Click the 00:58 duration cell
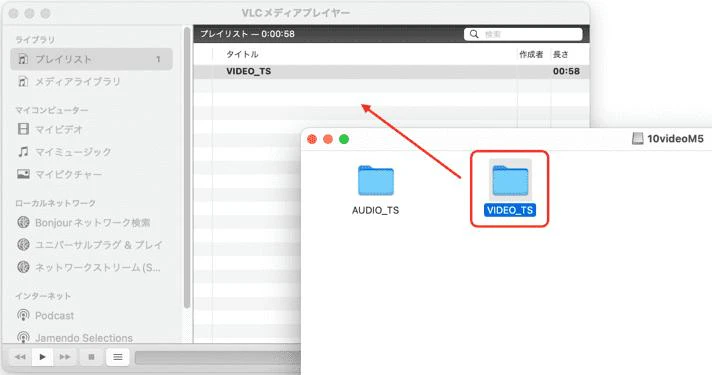 point(566,71)
